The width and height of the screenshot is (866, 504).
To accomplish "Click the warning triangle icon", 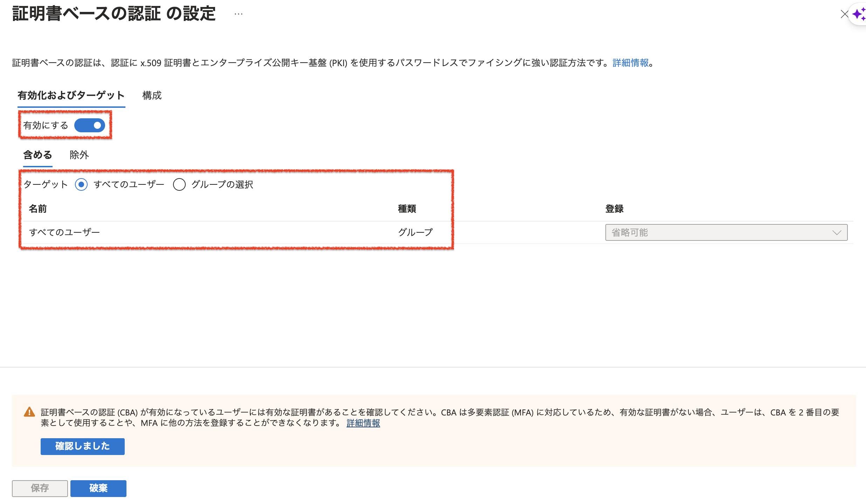I will [29, 412].
